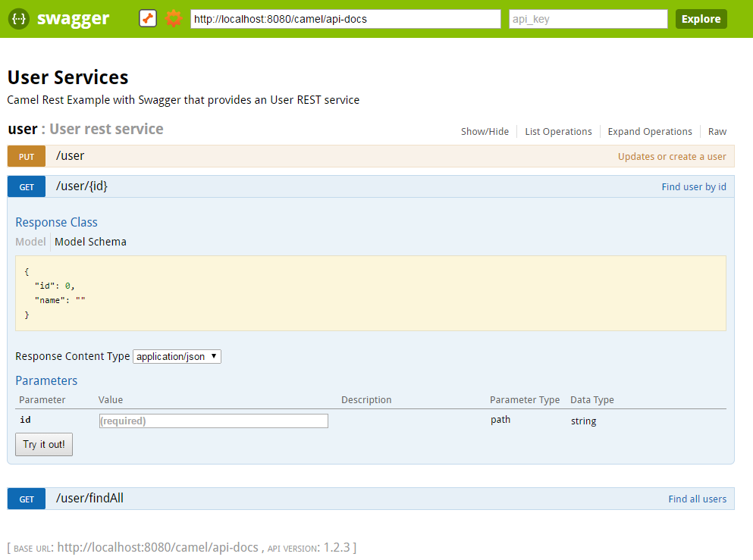Click List Operations link
The image size is (753, 560).
(x=558, y=132)
